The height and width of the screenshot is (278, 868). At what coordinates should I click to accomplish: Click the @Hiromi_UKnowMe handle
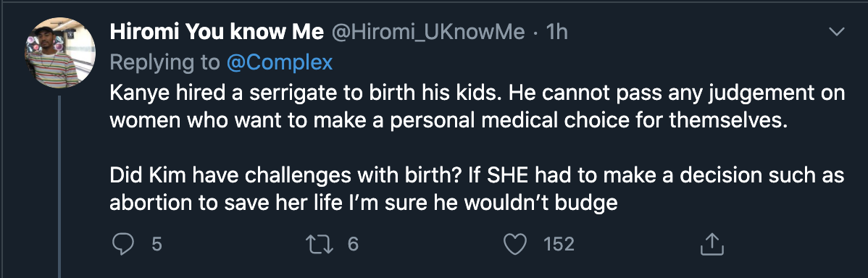pos(427,33)
